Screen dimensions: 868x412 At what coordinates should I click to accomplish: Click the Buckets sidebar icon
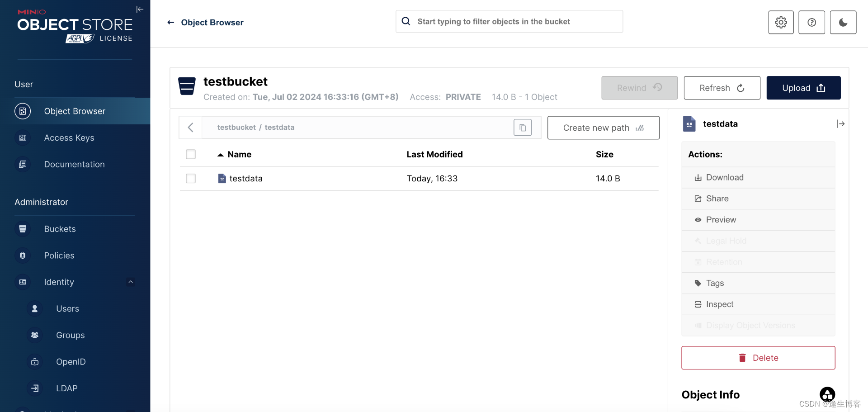coord(23,229)
